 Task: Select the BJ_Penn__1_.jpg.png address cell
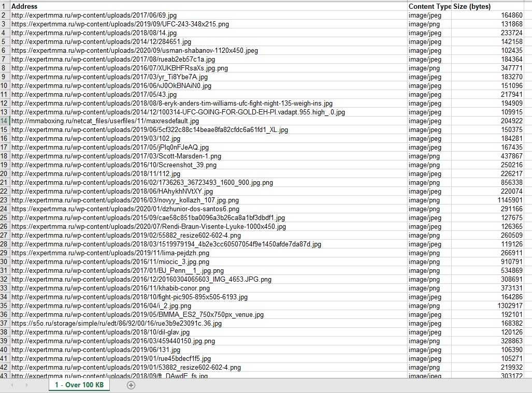[117, 271]
